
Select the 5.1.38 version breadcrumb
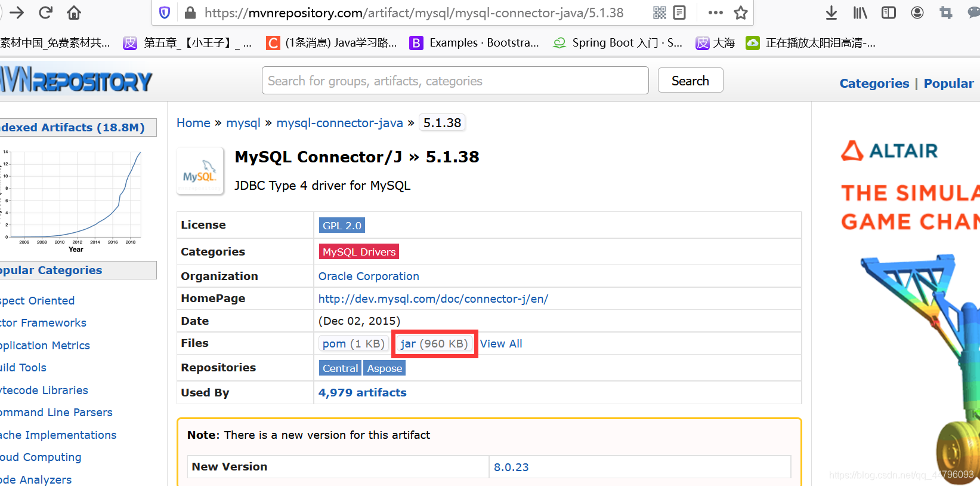pos(442,123)
